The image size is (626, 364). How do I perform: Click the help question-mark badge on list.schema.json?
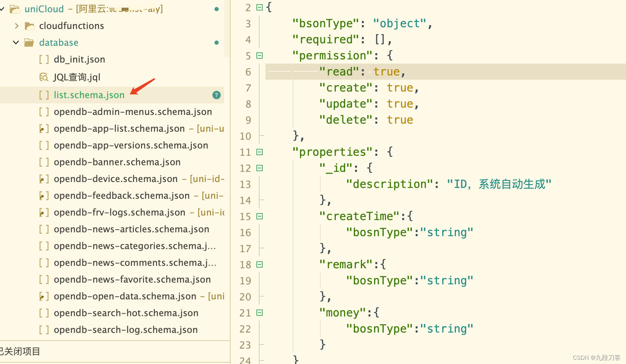pos(217,95)
